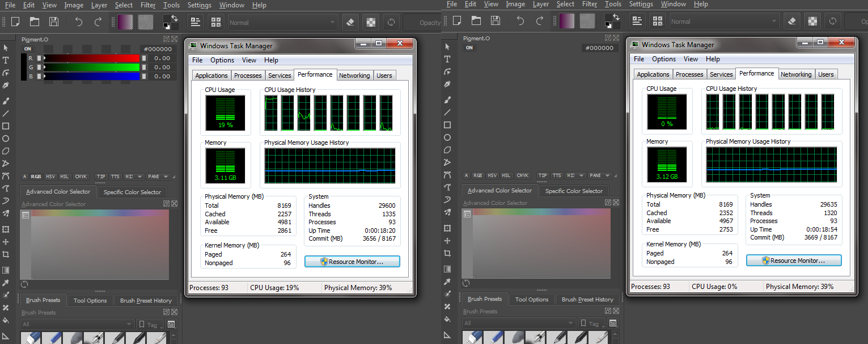
Task: Open the Tag dropdown in left Brush Presets
Action: pos(150,324)
